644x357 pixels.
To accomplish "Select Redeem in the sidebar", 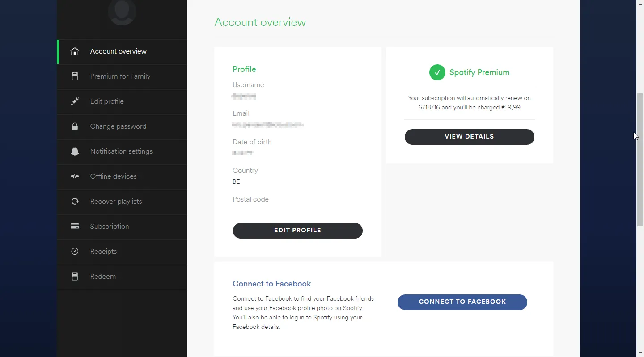I will pyautogui.click(x=122, y=277).
